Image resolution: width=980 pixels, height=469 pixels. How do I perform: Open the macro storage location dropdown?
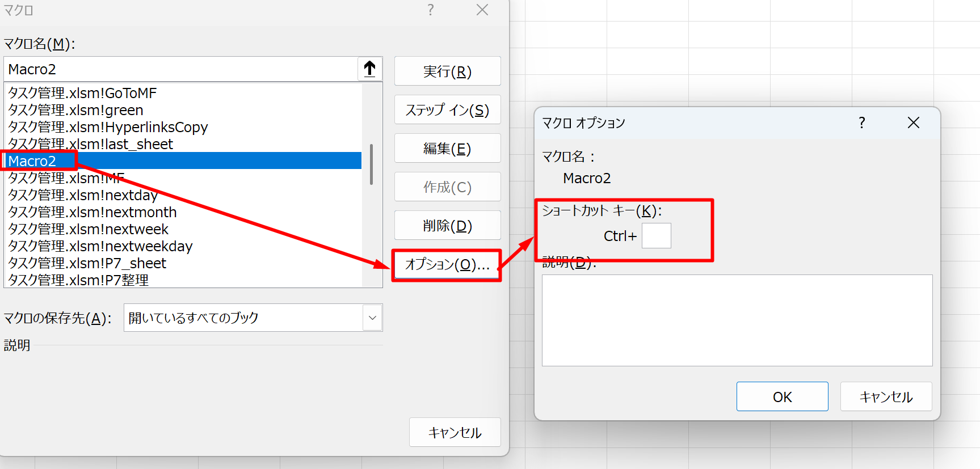click(372, 318)
